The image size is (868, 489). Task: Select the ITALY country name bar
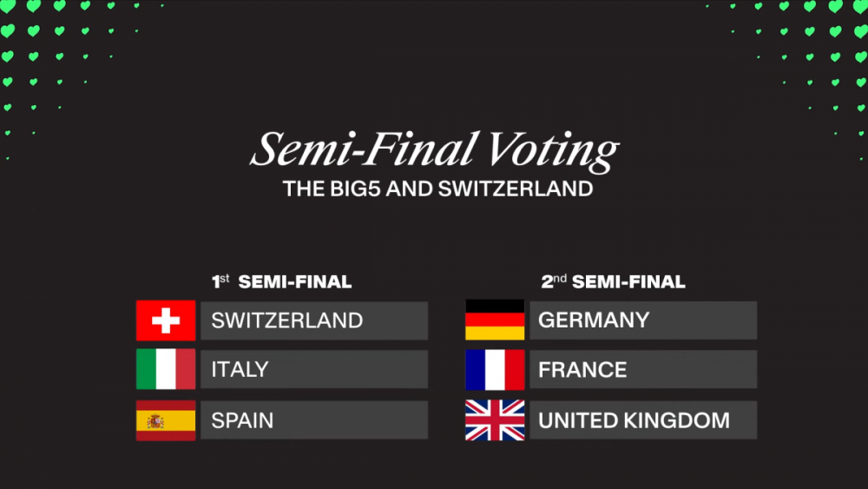tap(313, 370)
